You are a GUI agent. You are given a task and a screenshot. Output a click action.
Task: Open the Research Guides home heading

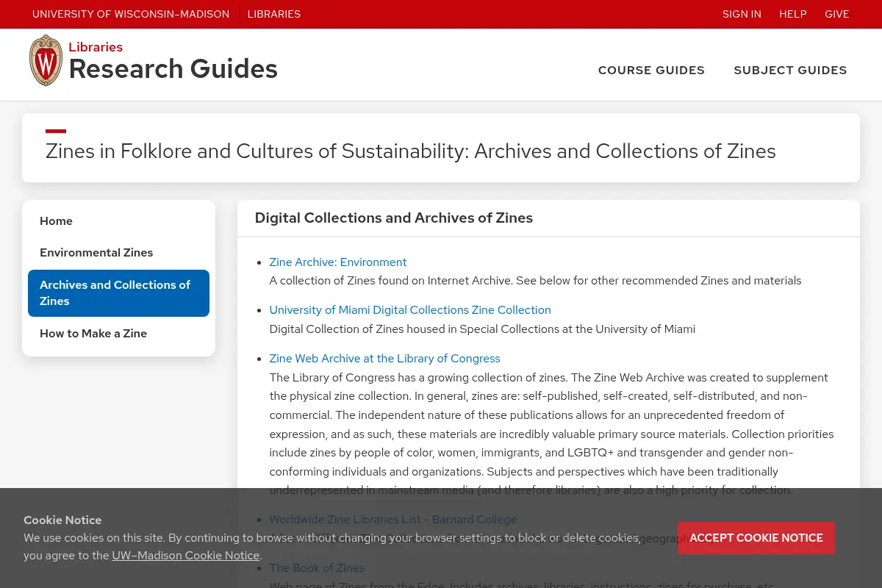(173, 68)
